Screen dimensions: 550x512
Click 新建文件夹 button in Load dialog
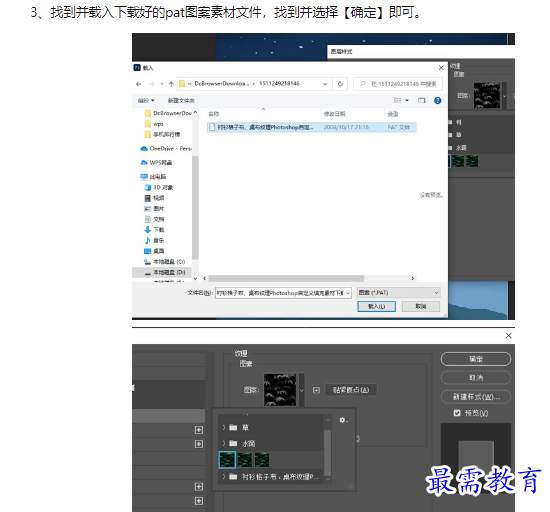tap(181, 100)
